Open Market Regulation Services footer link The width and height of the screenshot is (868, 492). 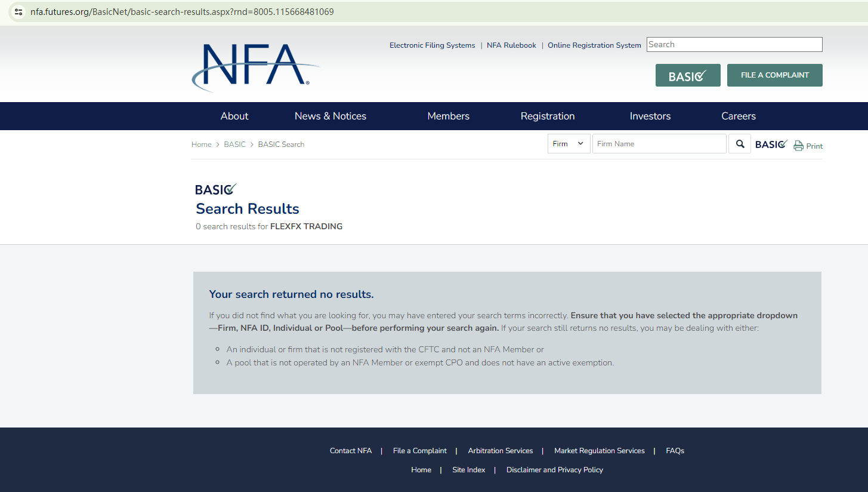(x=600, y=451)
